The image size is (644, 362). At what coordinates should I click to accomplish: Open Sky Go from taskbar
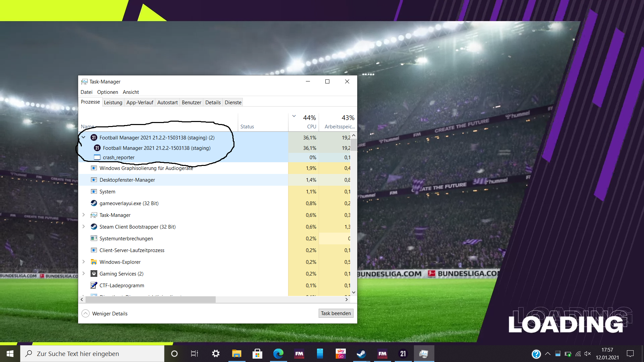click(341, 354)
